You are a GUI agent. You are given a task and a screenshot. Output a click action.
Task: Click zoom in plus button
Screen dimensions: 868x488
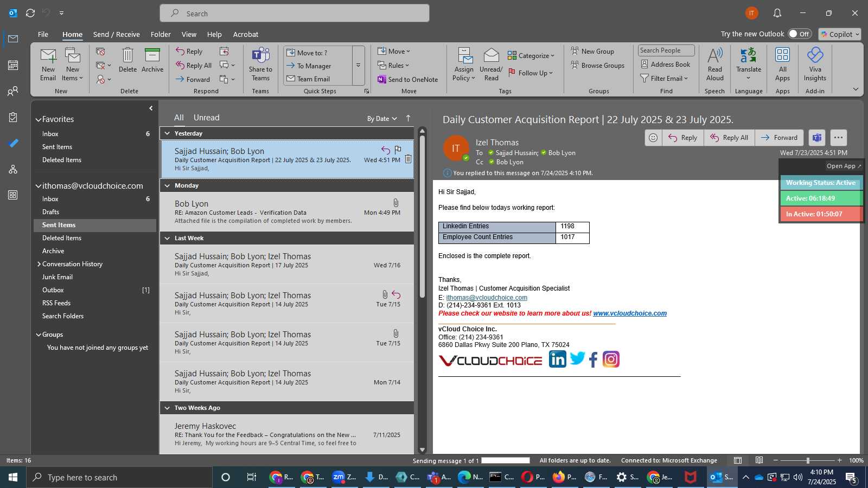click(x=839, y=460)
